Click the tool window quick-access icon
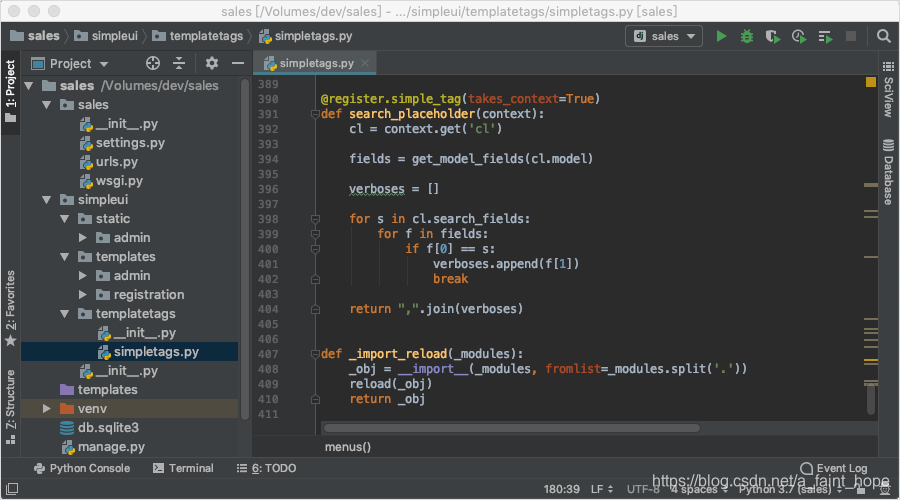Screen dimensions: 900x500 click(x=11, y=489)
